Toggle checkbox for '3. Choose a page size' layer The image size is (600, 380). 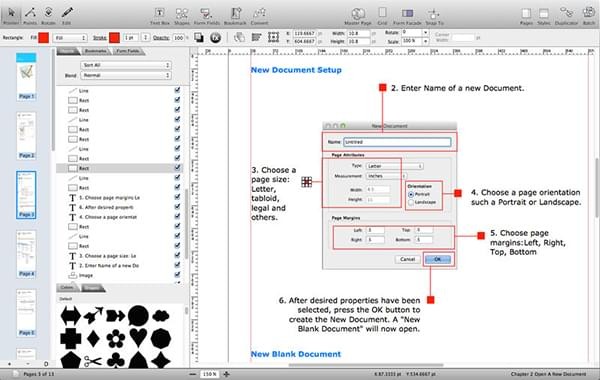(x=177, y=255)
